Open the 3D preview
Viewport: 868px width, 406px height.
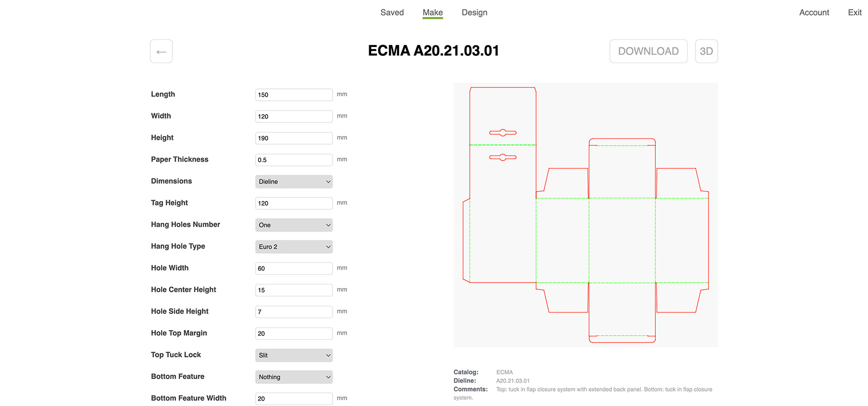click(706, 51)
